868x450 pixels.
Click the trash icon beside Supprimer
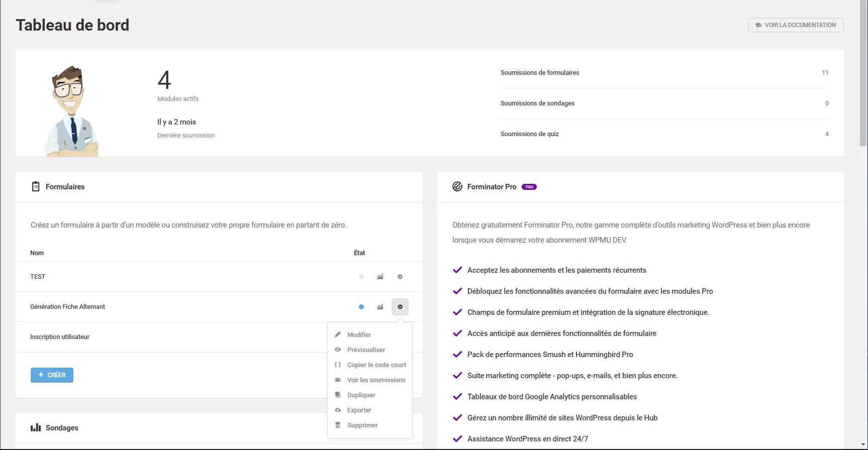click(338, 425)
